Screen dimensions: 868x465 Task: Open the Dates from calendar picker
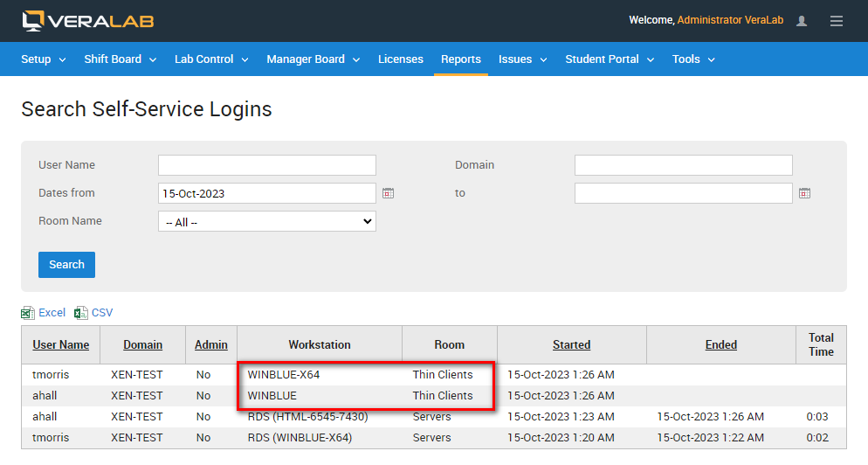click(388, 193)
